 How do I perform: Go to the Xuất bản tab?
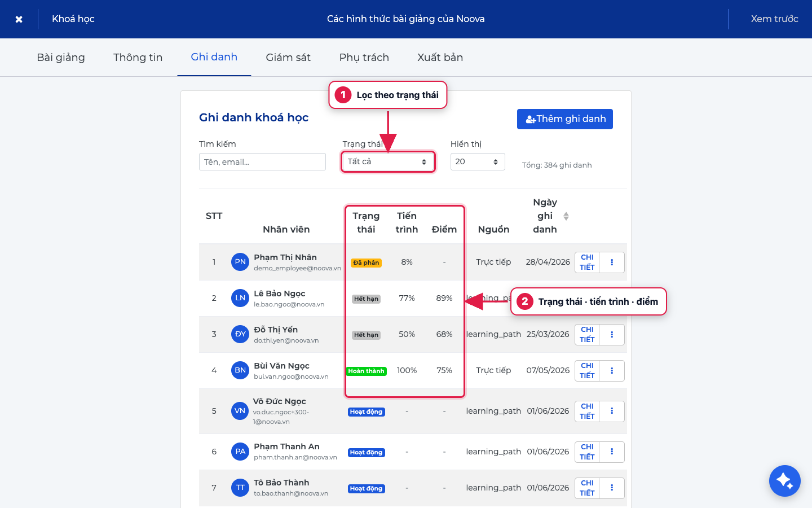(440, 58)
